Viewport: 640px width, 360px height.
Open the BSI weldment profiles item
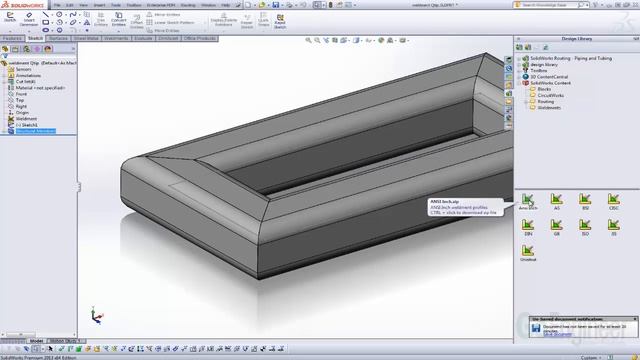click(585, 202)
